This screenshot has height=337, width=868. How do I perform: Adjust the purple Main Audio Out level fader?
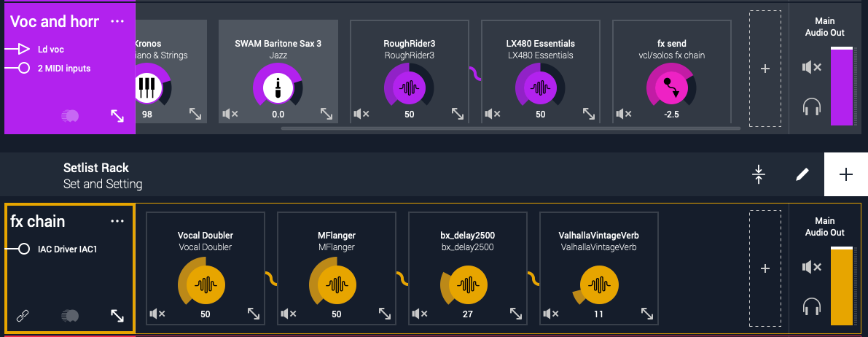pos(842,86)
